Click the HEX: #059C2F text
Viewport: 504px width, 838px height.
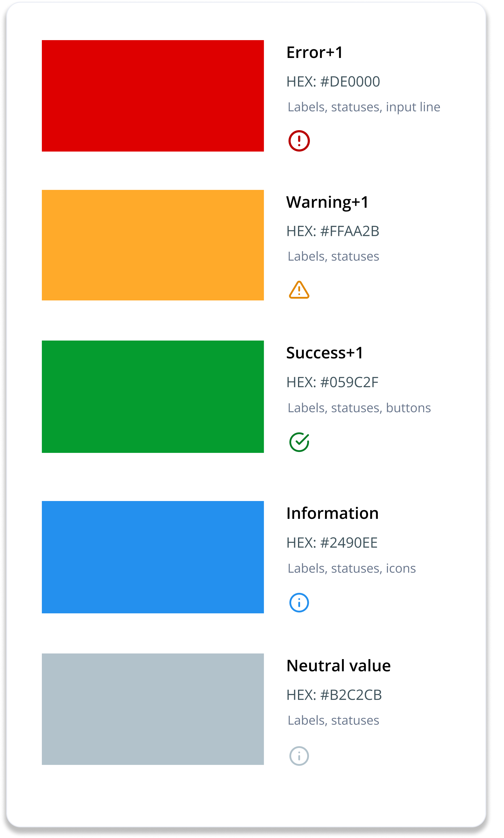pyautogui.click(x=332, y=382)
